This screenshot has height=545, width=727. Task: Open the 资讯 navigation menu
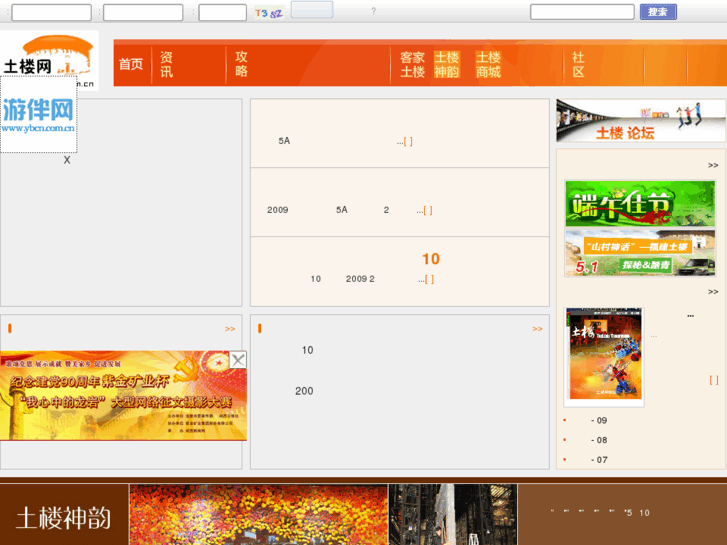[166, 64]
